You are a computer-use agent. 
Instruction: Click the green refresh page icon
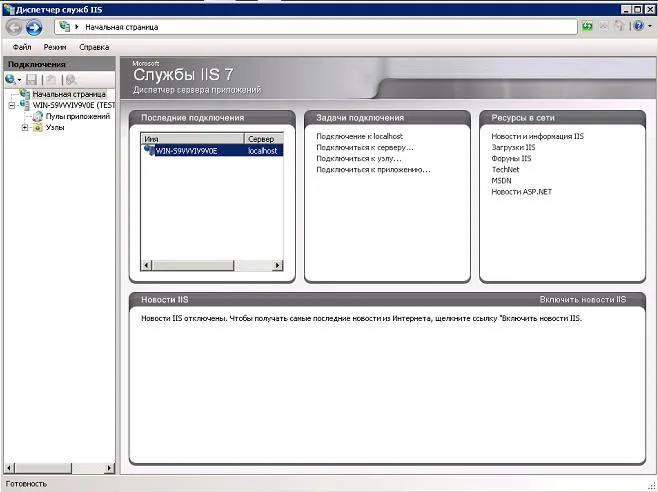pos(588,26)
